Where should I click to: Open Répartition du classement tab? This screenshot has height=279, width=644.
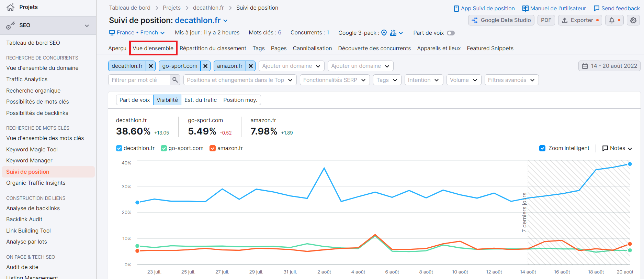tap(213, 49)
